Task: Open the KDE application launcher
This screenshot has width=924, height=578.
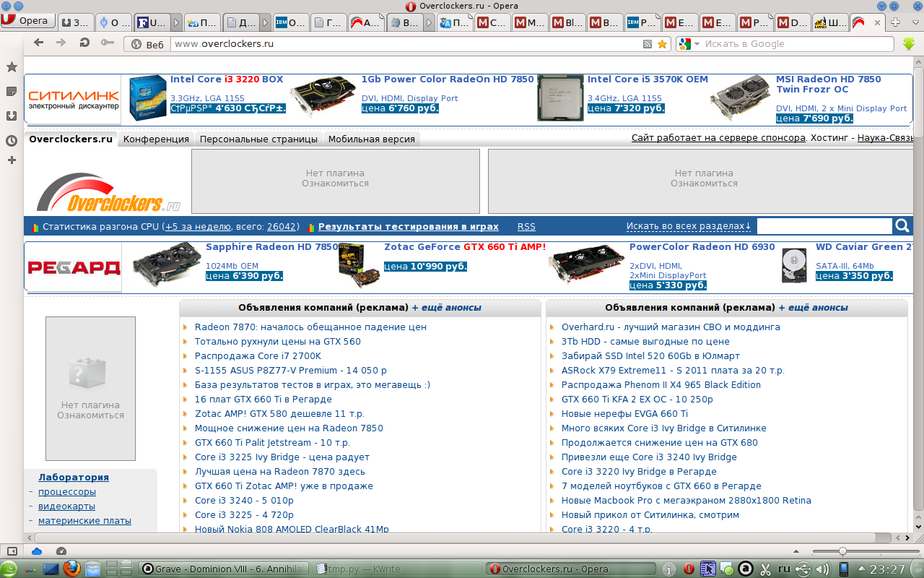Action: tap(9, 569)
